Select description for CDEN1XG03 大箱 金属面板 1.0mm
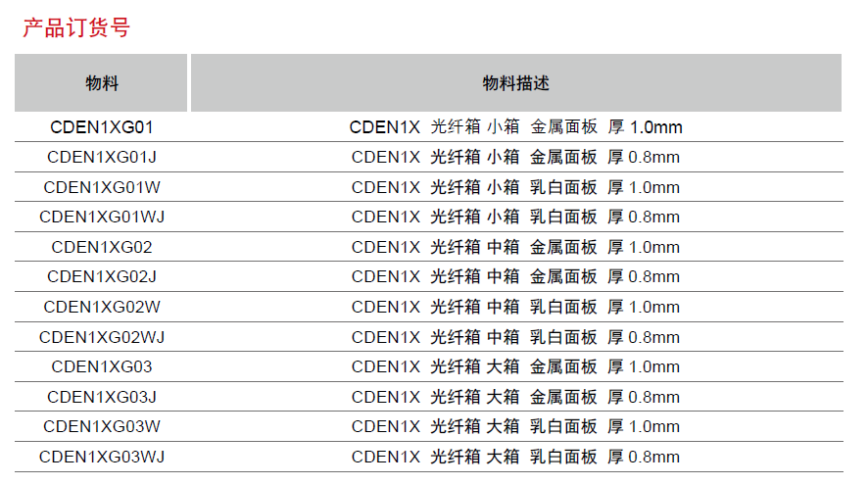Screen dimensions: 868x485 516,367
